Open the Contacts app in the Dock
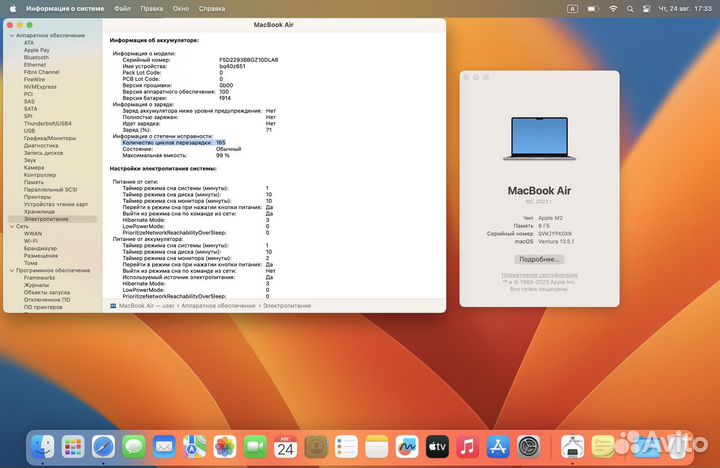This screenshot has width=720, height=468. point(316,446)
